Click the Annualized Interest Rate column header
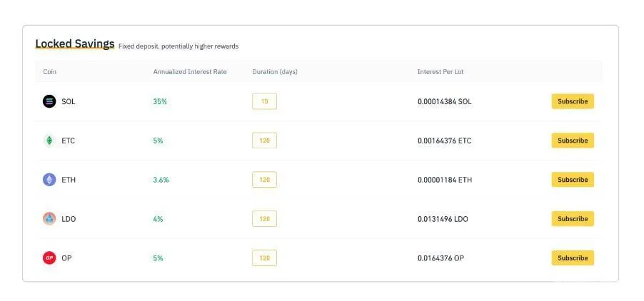644x301 pixels. 189,72
